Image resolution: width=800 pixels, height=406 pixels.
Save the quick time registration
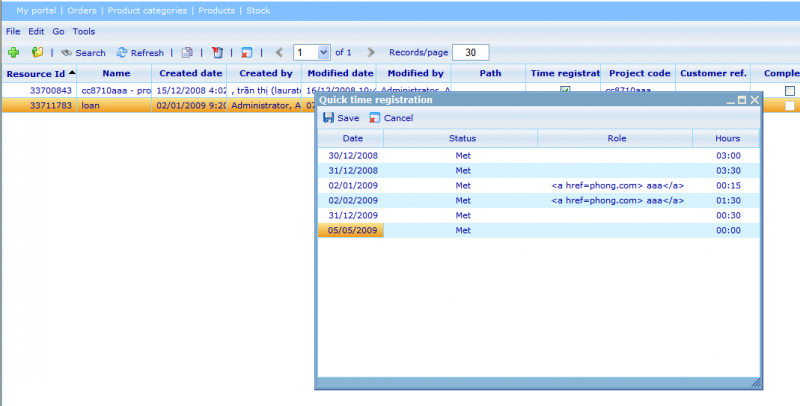340,118
